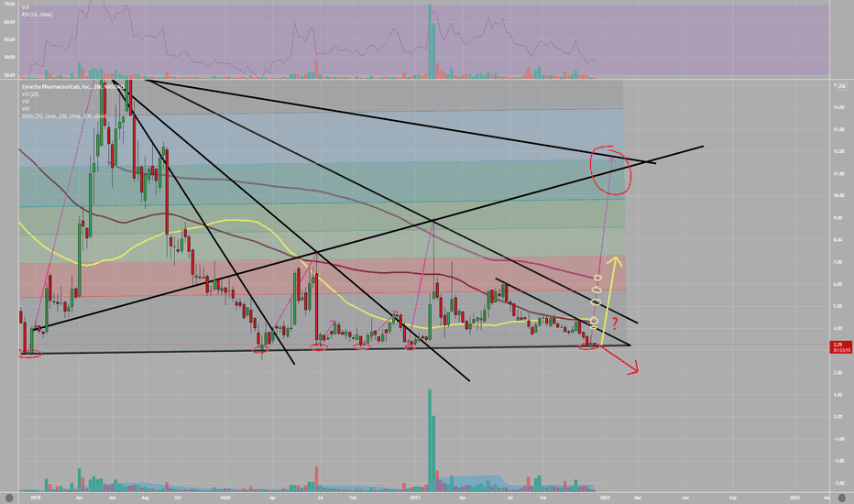Select the red ellipse drawing near 12.00
The image size is (854, 504).
[x=611, y=170]
